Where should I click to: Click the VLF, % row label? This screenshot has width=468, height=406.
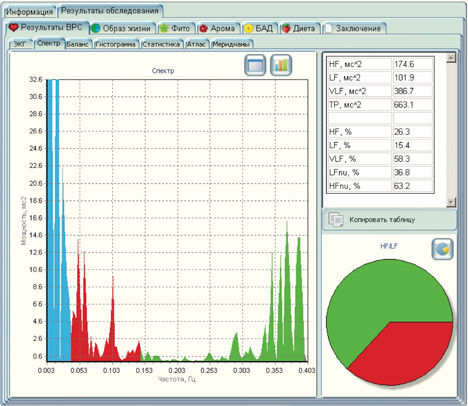tap(360, 159)
